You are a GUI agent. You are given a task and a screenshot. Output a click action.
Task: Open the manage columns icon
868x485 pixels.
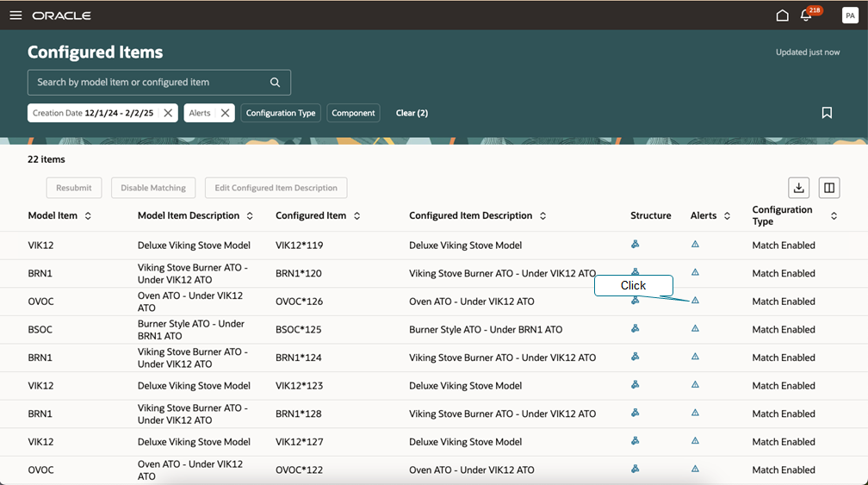829,188
